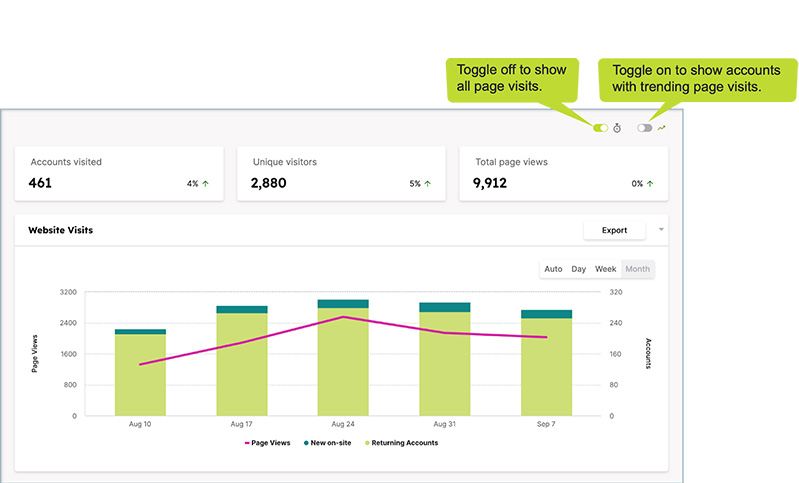The image size is (799, 483).
Task: Turn off the timed page visits toggle
Action: 600,128
